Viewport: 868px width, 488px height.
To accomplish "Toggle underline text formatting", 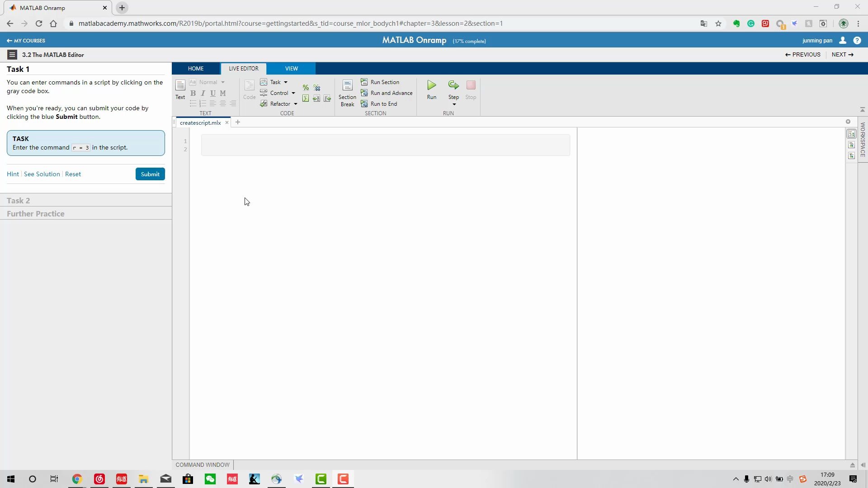I will [212, 93].
